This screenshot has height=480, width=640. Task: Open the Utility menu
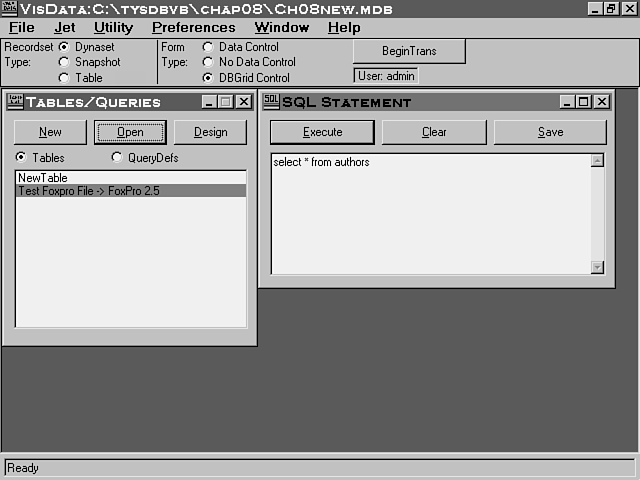click(113, 28)
